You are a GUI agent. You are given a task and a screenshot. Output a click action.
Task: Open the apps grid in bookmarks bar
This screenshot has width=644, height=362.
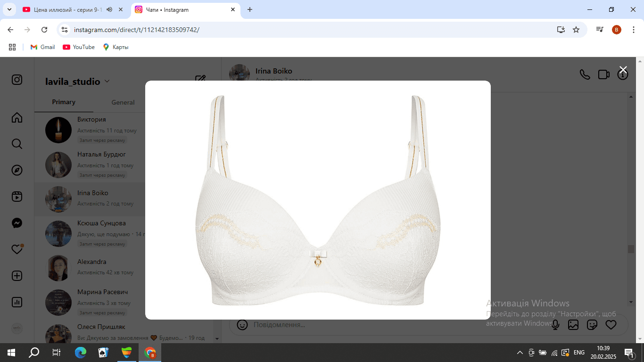click(12, 47)
